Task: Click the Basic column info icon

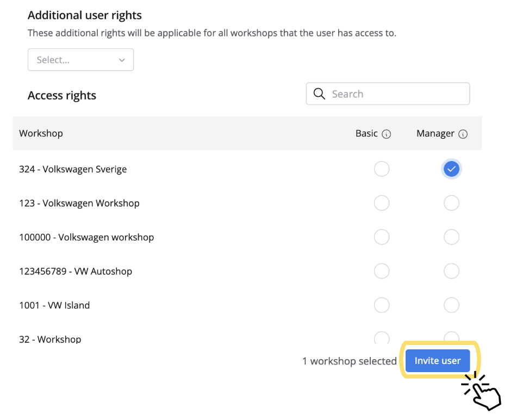Action: click(x=387, y=134)
